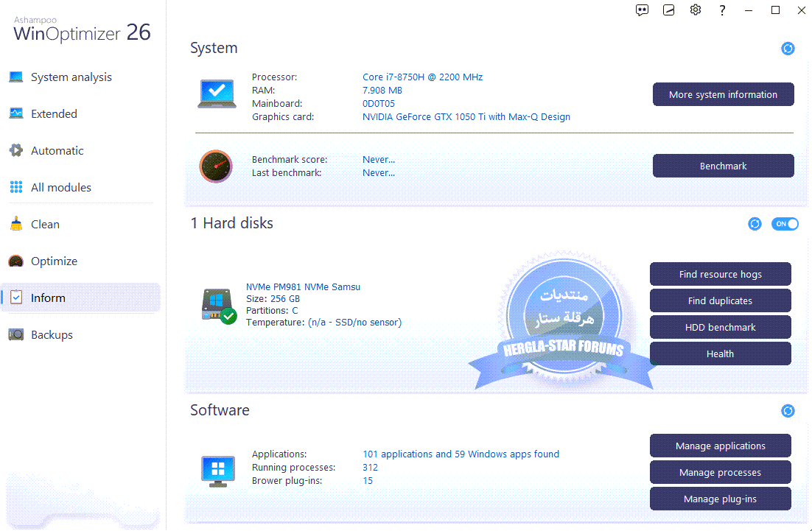The height and width of the screenshot is (531, 812).
Task: Refresh the Software section
Action: [788, 410]
